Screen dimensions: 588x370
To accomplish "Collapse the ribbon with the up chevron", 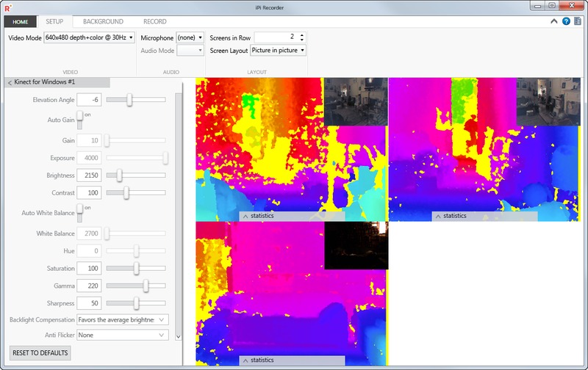I will point(554,21).
